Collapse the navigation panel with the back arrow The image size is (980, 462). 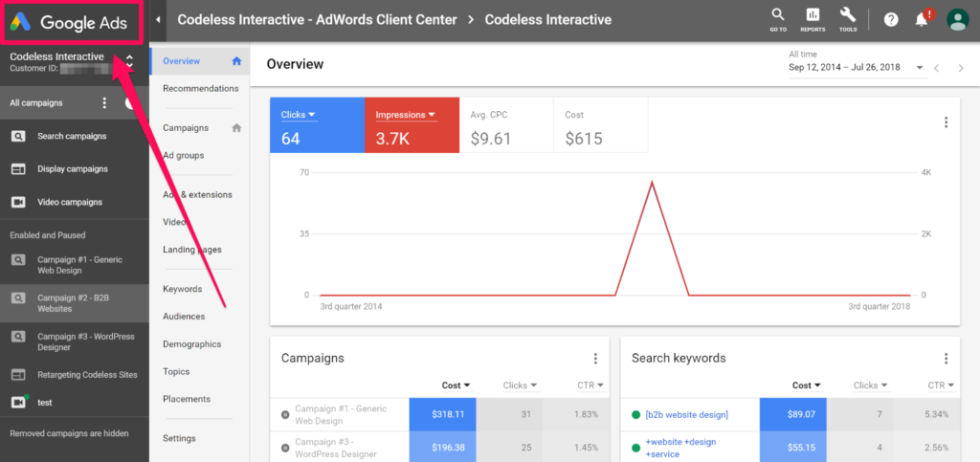[158, 19]
